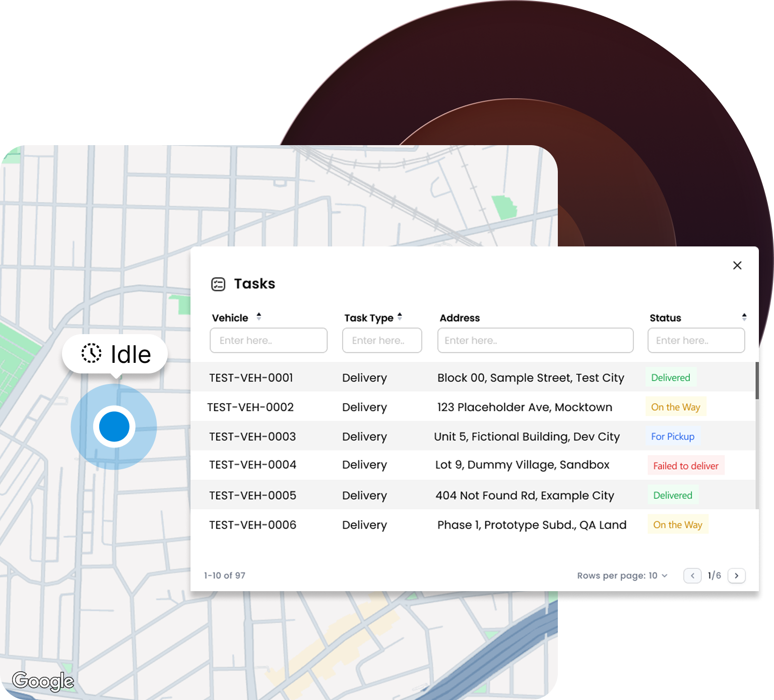
Task: Select the On the Way badge for TEST-VEH-0002
Action: [x=675, y=407]
